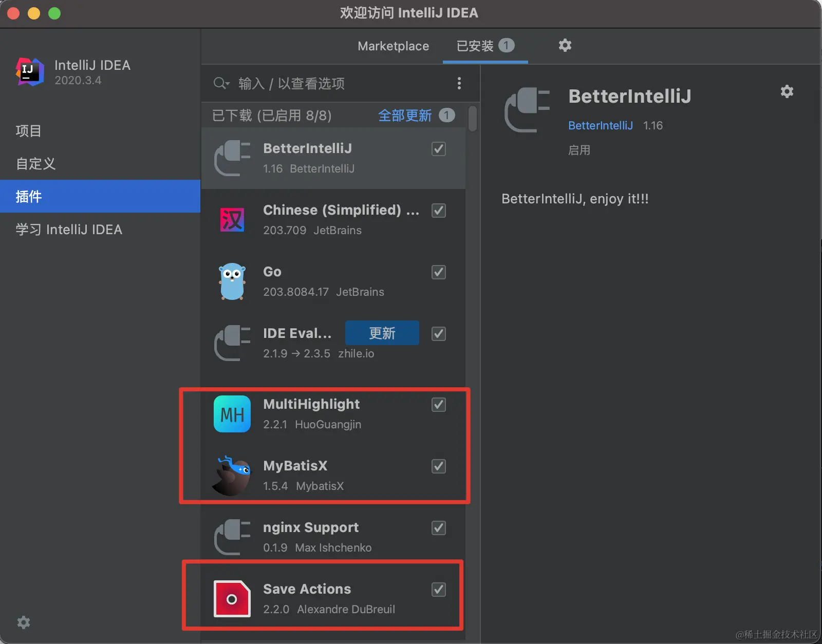
Task: Click the MultiHighlight MH icon
Action: point(232,414)
